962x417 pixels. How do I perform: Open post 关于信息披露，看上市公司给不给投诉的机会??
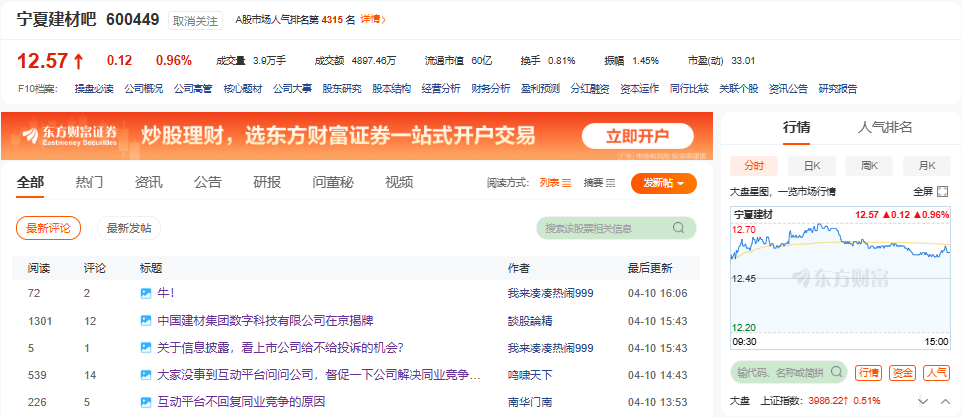pyautogui.click(x=280, y=348)
